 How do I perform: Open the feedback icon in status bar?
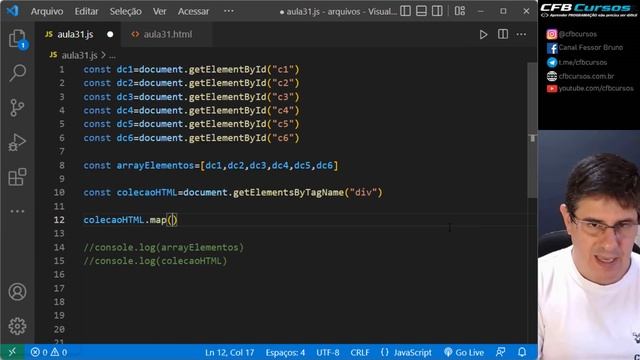click(500, 352)
